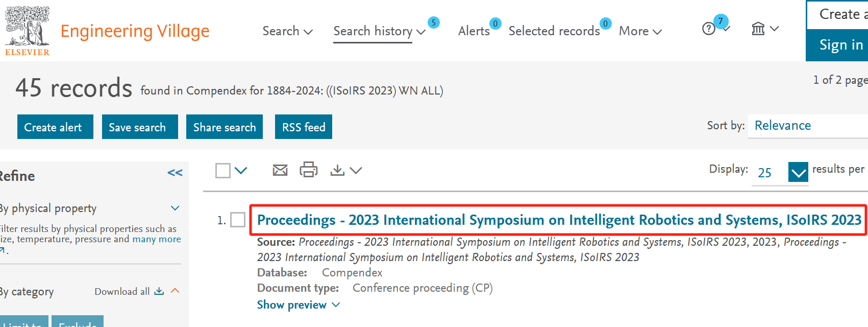Viewport: 868px width, 327px height.
Task: Open the Search menu
Action: 287,31
